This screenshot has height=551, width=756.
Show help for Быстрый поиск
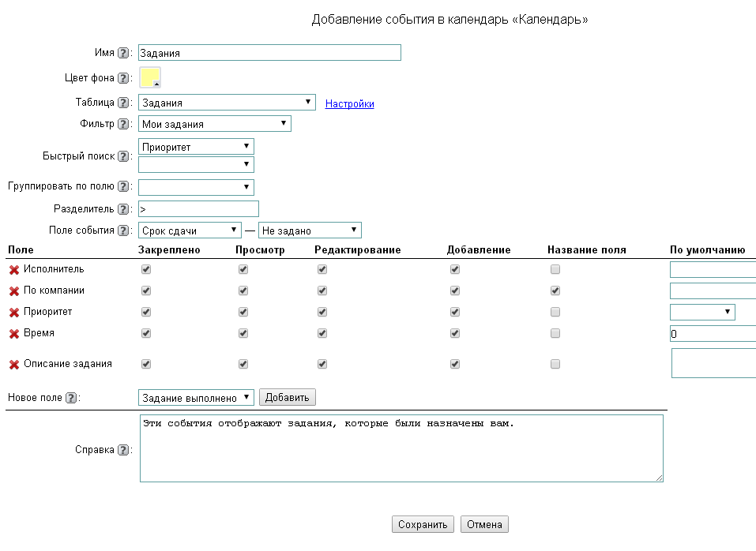pyautogui.click(x=122, y=156)
